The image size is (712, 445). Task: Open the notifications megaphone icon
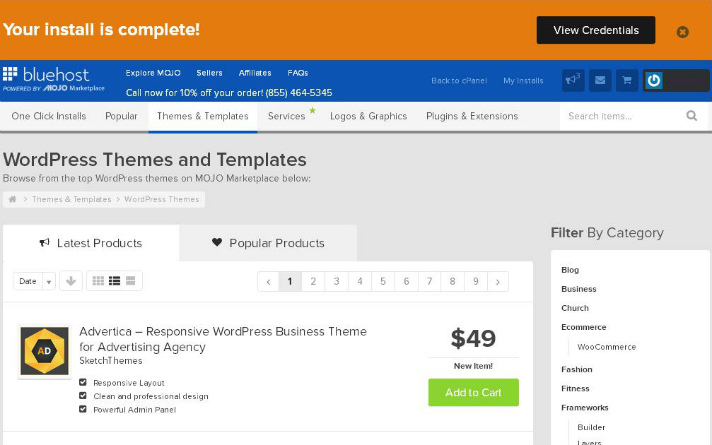(x=573, y=80)
